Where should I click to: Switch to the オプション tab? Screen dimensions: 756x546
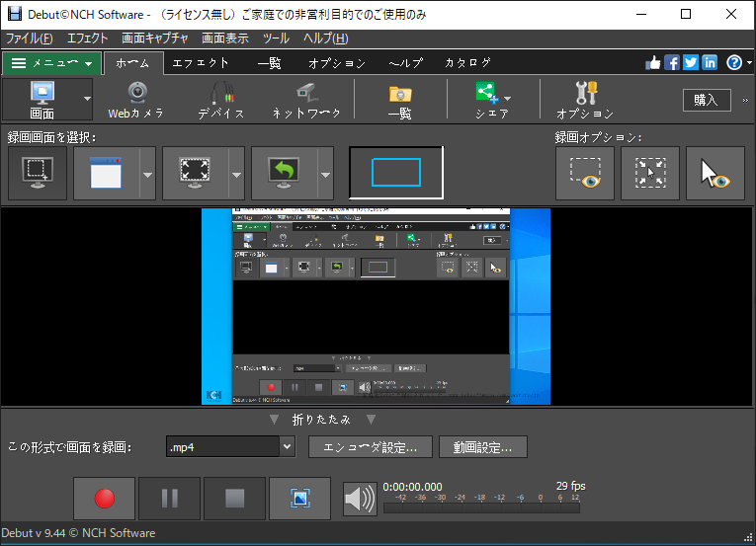(337, 63)
